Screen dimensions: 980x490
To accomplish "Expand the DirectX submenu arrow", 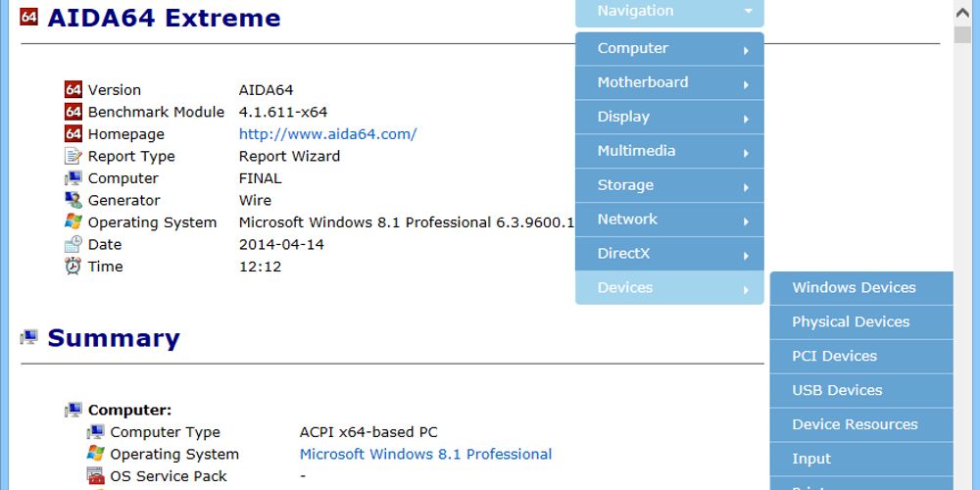I will click(746, 256).
